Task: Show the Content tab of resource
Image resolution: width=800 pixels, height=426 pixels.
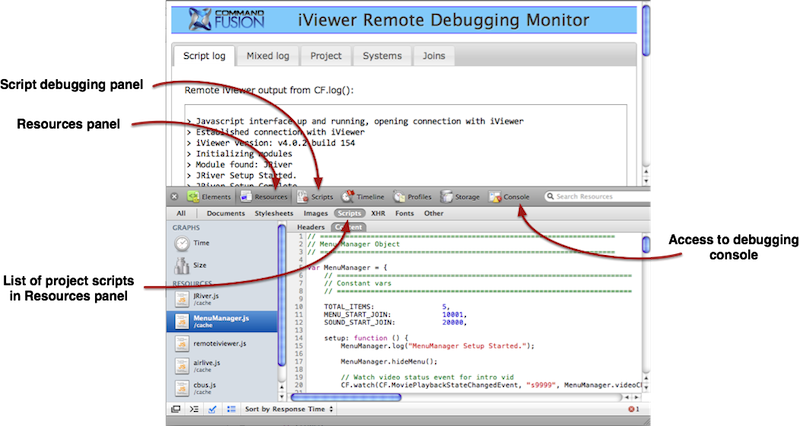Action: [349, 227]
